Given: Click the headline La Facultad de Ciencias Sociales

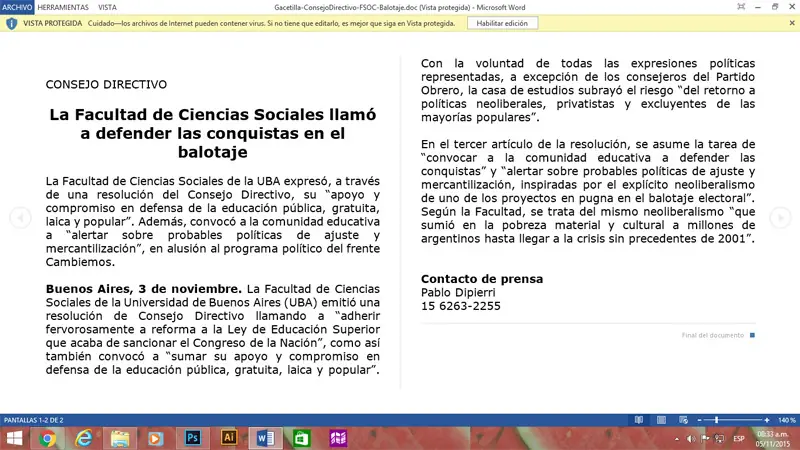Looking at the screenshot, I should pos(213,133).
